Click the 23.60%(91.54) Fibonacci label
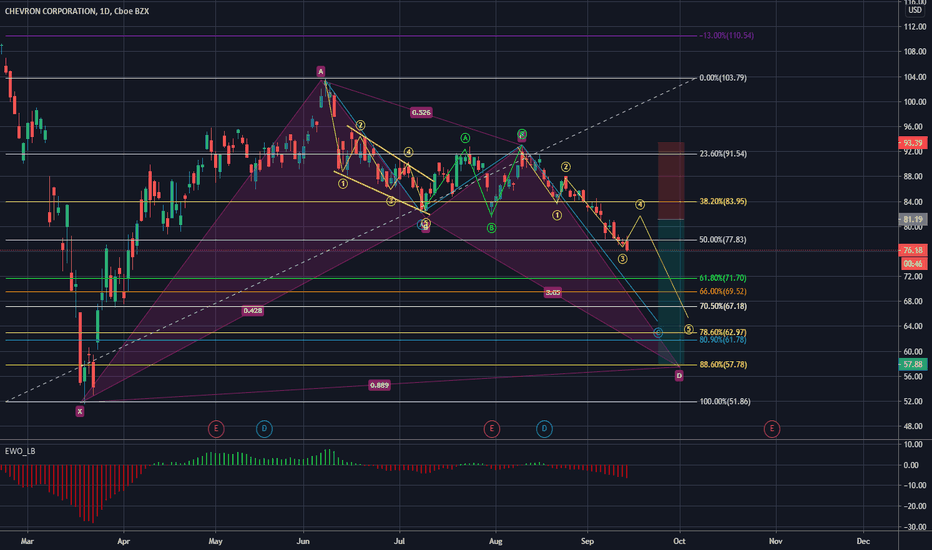The width and height of the screenshot is (932, 550). click(723, 154)
